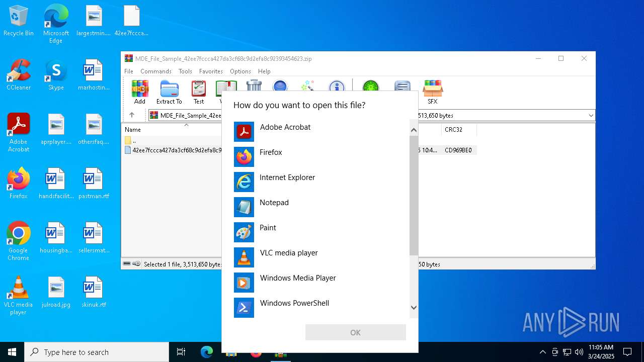Open the File menu in WinRAR
This screenshot has height=362, width=644.
tap(129, 71)
